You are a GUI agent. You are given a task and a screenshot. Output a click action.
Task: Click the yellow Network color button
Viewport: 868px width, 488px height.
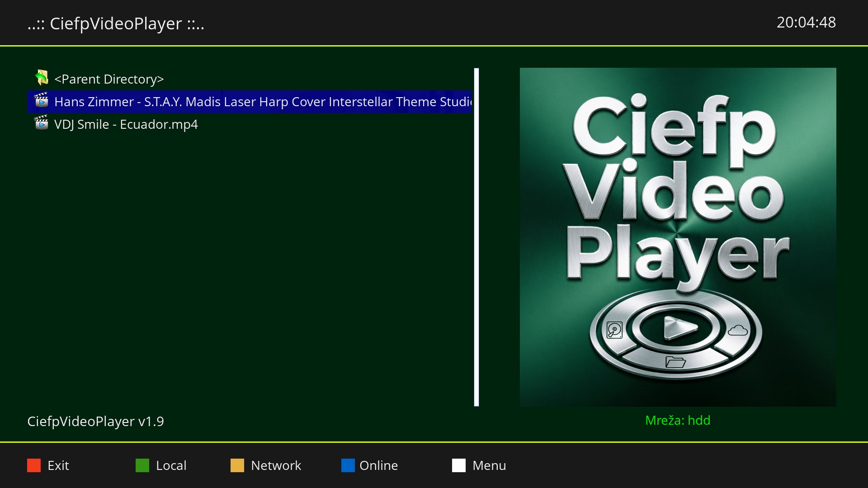click(237, 465)
